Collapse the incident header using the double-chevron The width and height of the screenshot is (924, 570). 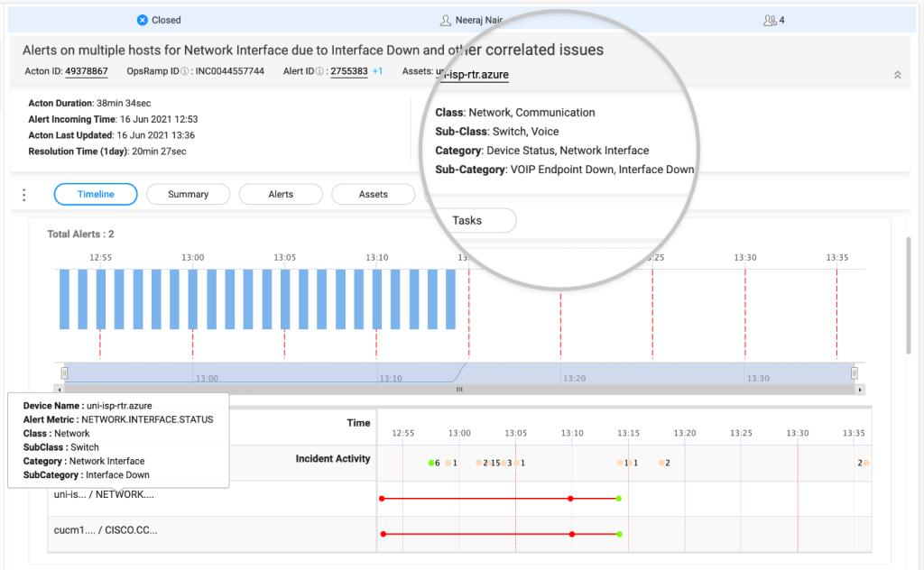897,75
